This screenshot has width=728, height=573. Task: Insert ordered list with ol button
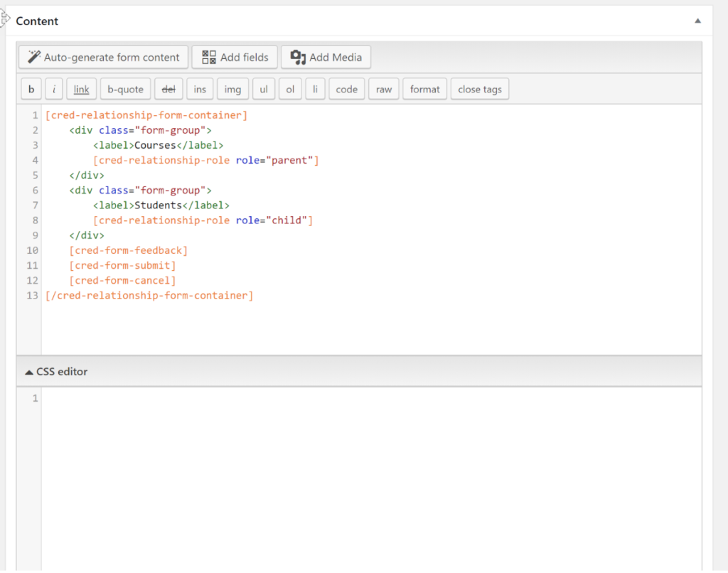tap(290, 90)
